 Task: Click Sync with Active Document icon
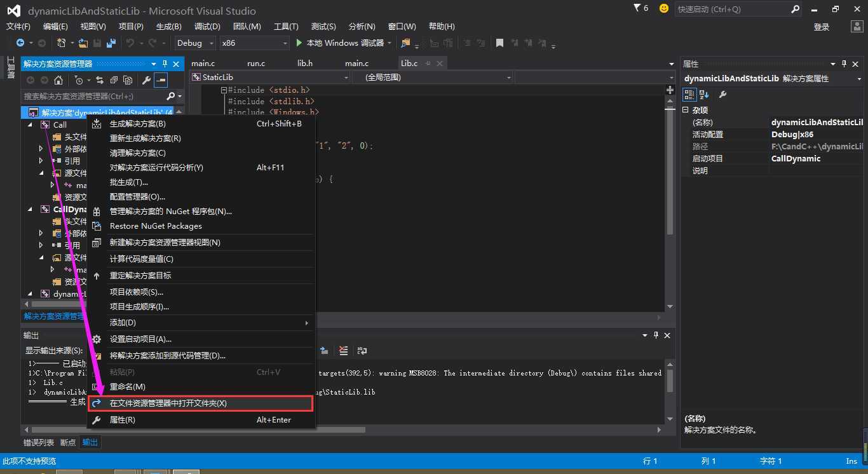(x=100, y=80)
